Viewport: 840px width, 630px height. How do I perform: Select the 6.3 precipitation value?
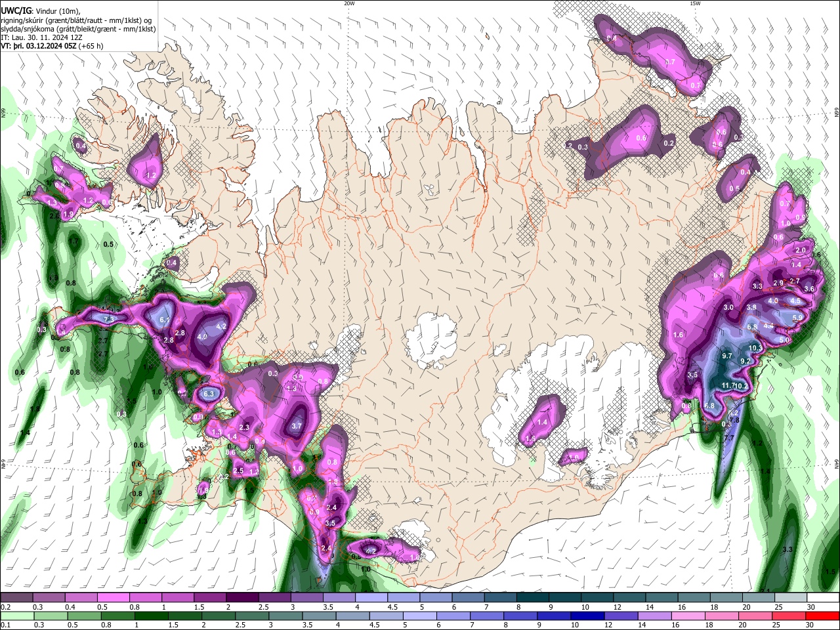pos(209,394)
